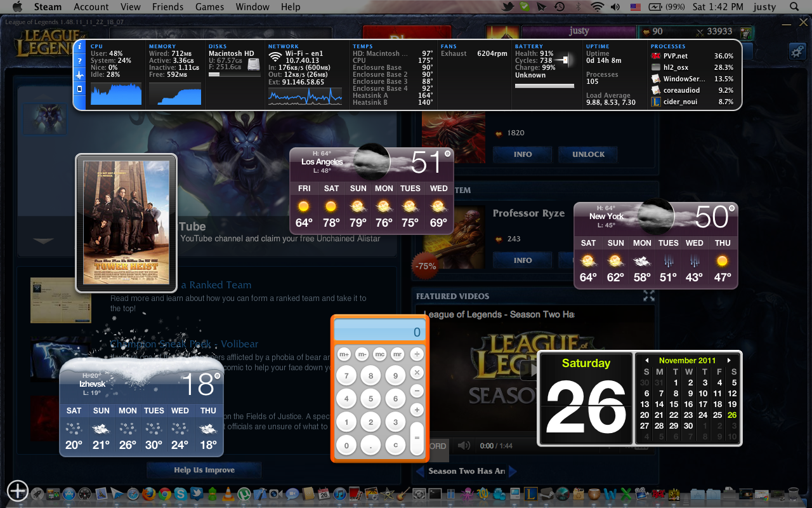Viewport: 812px width, 508px height.
Task: Open the Window menu
Action: click(x=252, y=7)
